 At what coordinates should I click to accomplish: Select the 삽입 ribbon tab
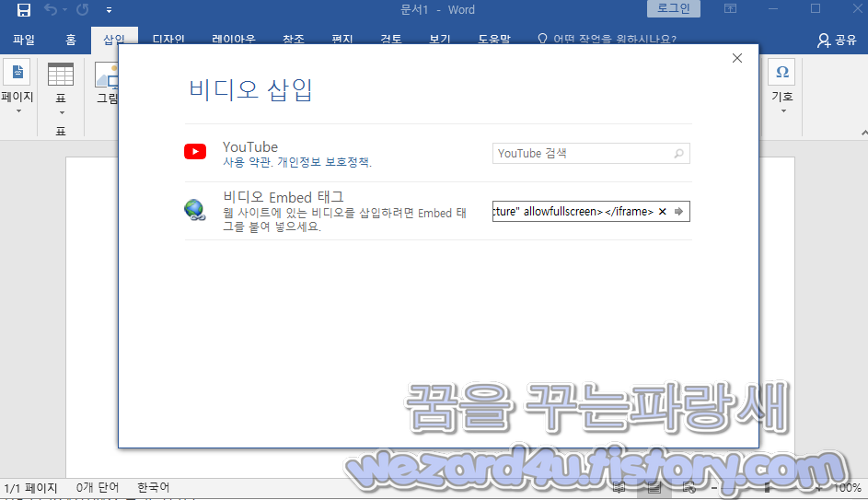(x=114, y=39)
